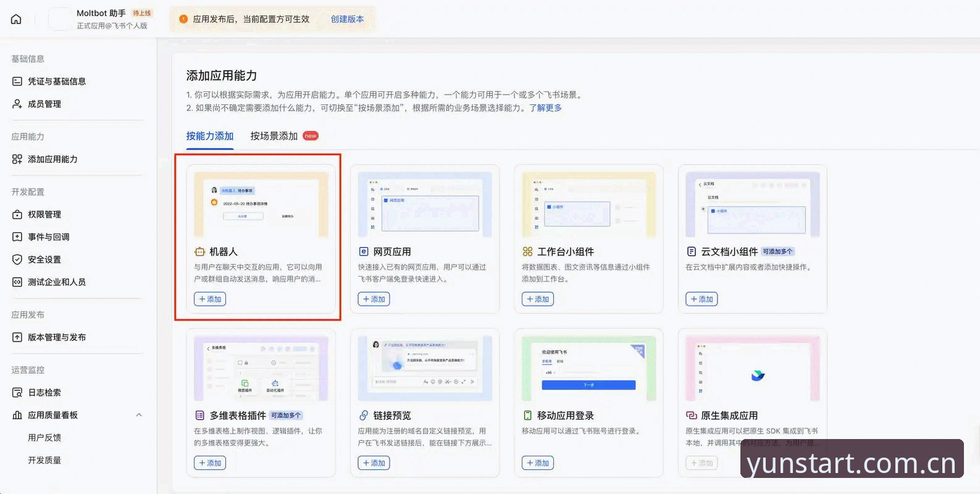Click the 事件与回调 sidebar icon
The height and width of the screenshot is (494, 980).
(x=17, y=237)
